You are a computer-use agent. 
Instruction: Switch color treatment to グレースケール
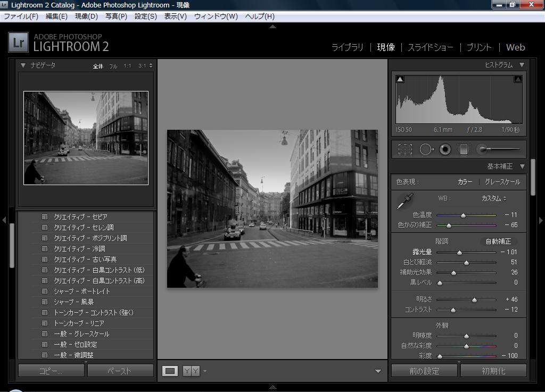[502, 182]
